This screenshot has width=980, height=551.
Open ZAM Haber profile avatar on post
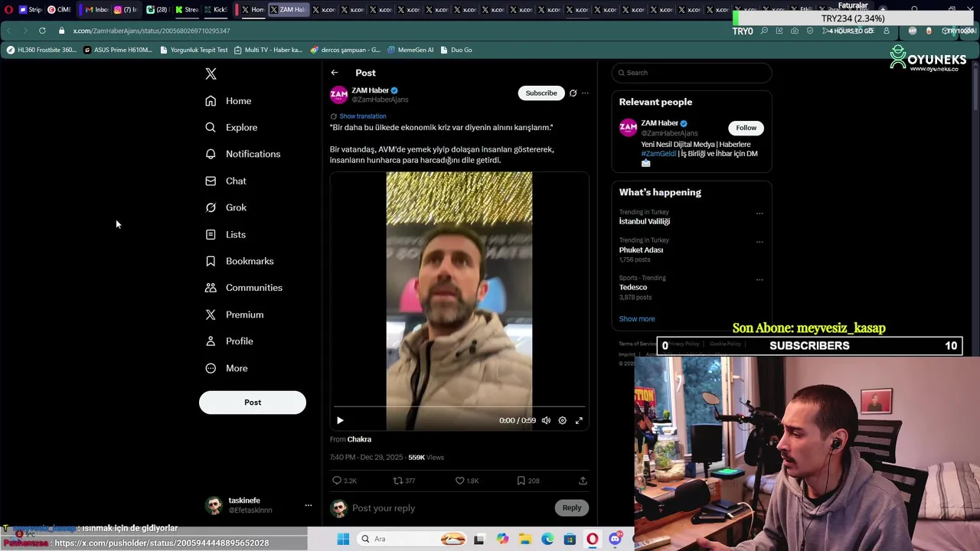coord(339,95)
